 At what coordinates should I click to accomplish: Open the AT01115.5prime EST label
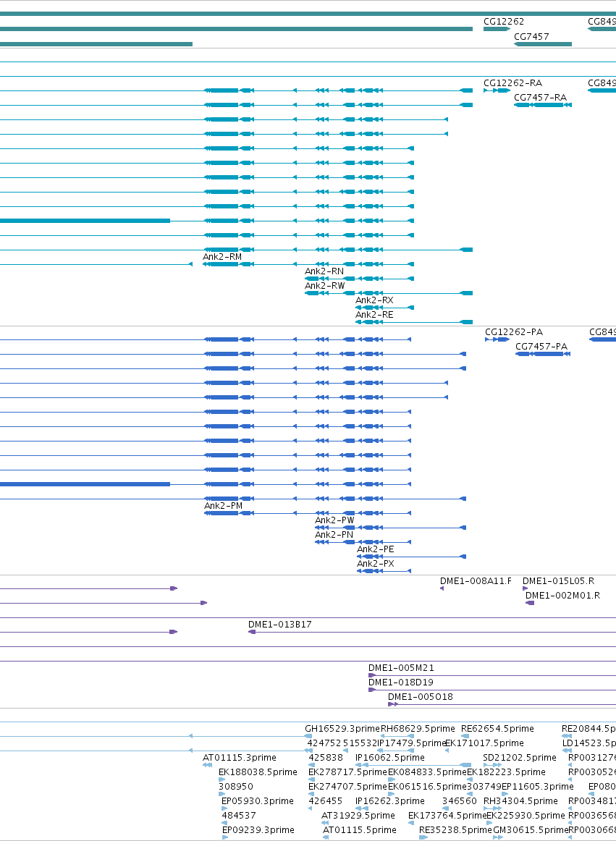(x=360, y=829)
